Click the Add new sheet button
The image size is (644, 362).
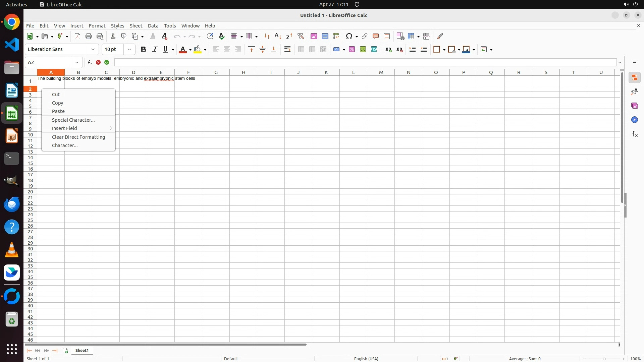65,351
